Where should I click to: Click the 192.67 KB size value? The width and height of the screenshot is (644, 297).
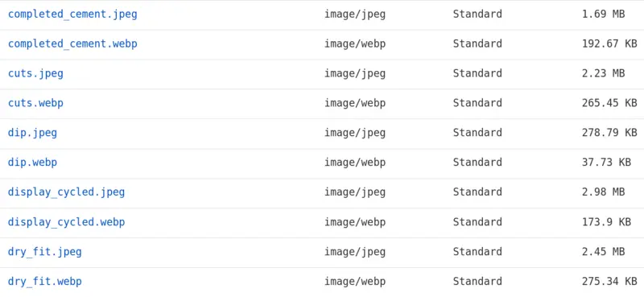pyautogui.click(x=609, y=44)
